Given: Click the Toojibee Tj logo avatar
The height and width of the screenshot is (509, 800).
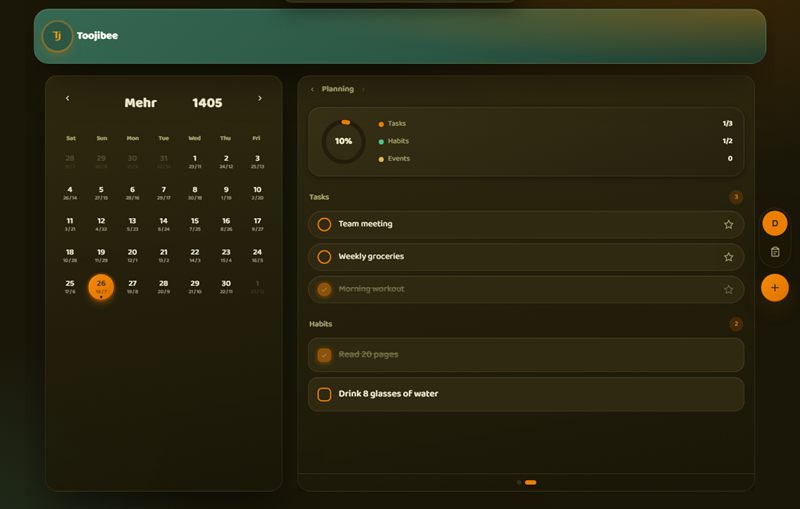Looking at the screenshot, I should 57,36.
